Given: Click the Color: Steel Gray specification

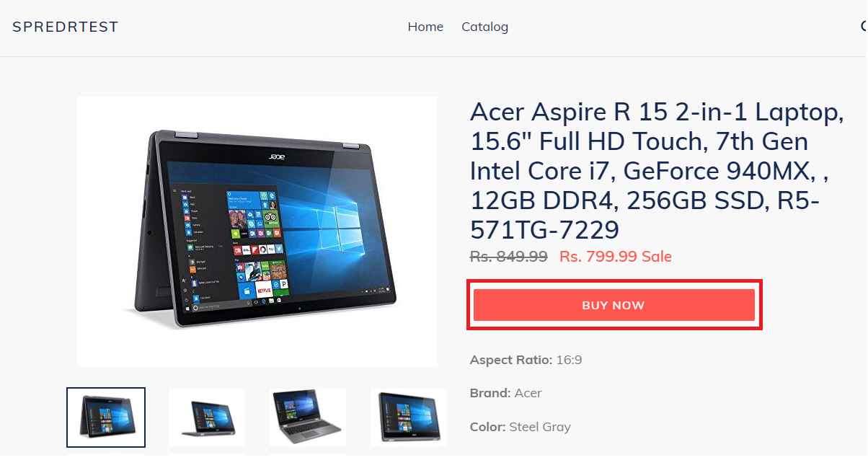Looking at the screenshot, I should [520, 426].
